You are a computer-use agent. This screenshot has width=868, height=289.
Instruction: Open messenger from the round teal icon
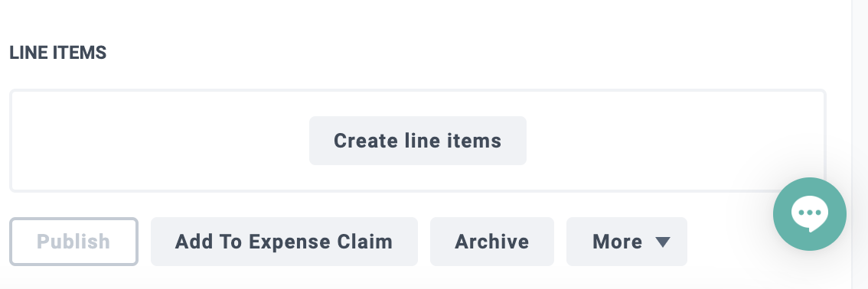coord(809,214)
